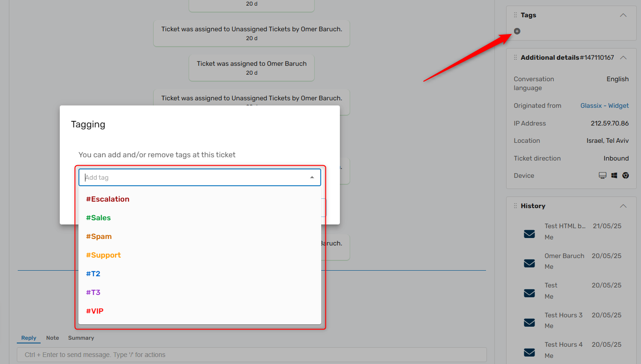This screenshot has height=364, width=641.
Task: Click the Test Hours 3 history title
Action: 564,315
